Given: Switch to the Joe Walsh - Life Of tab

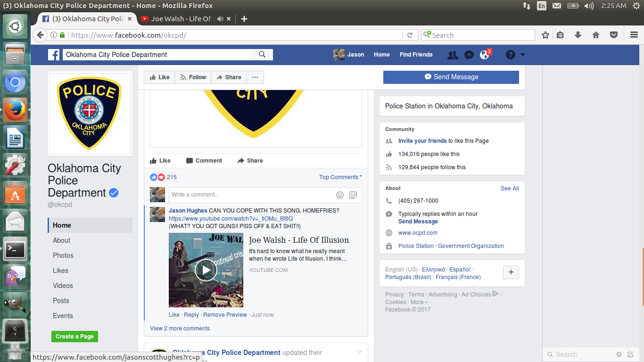Looking at the screenshot, I should [x=181, y=19].
